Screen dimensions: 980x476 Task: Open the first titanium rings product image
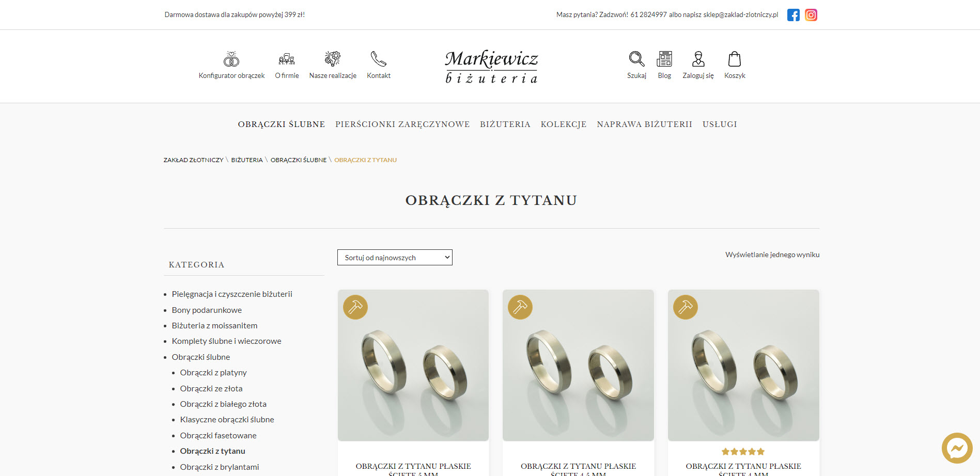[x=413, y=366]
